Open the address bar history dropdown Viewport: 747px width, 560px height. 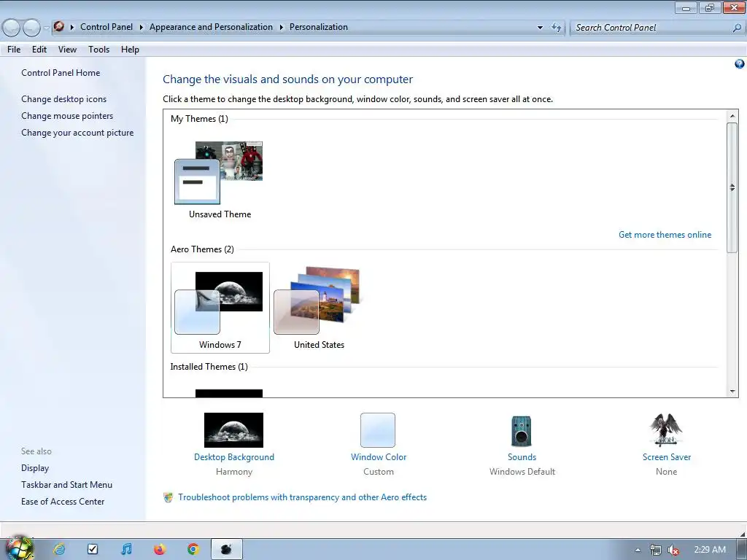click(540, 28)
